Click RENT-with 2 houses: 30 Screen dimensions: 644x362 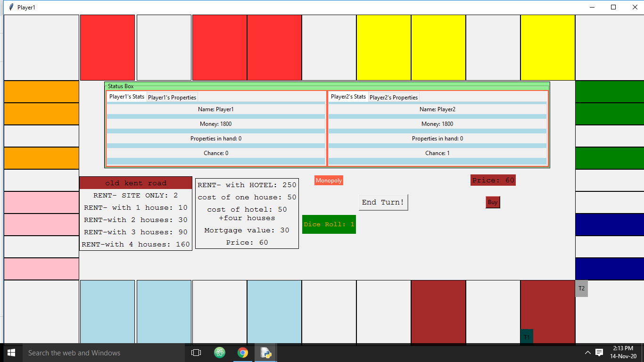click(x=136, y=220)
